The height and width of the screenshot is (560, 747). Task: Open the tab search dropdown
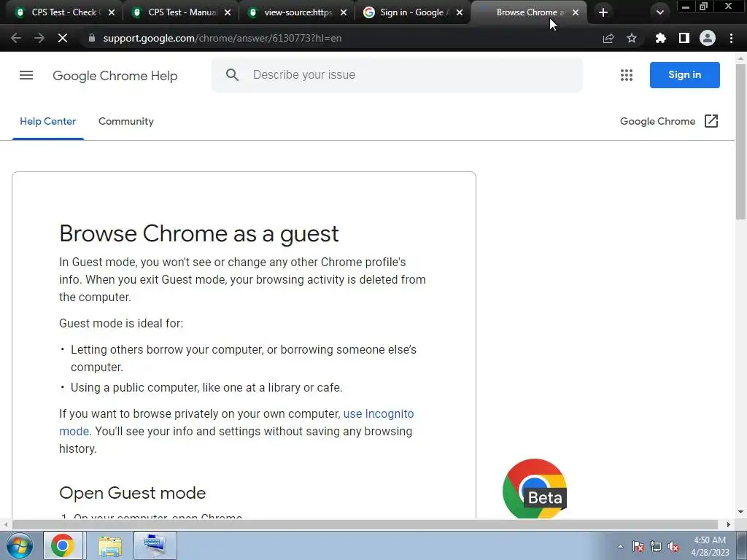click(659, 12)
